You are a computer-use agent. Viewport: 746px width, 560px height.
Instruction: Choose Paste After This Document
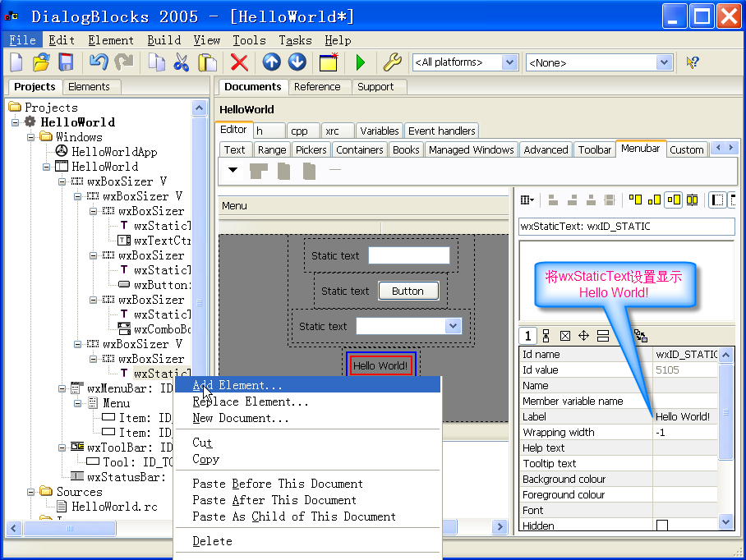point(308,500)
